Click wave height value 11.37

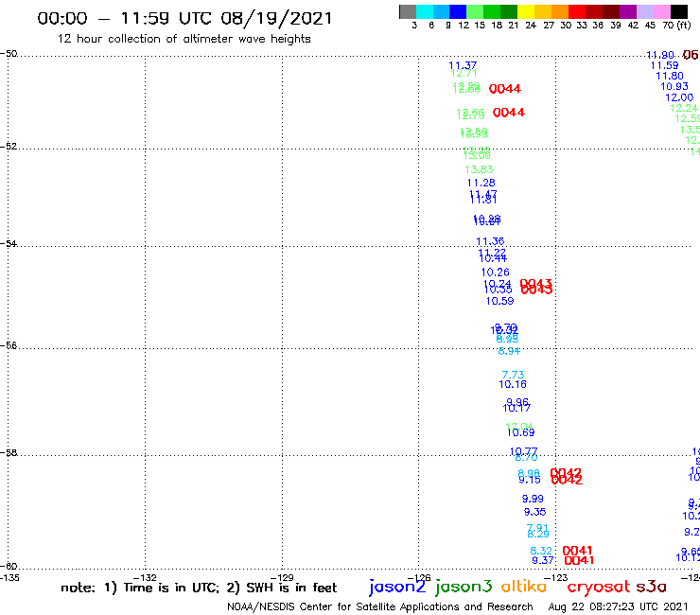click(463, 65)
